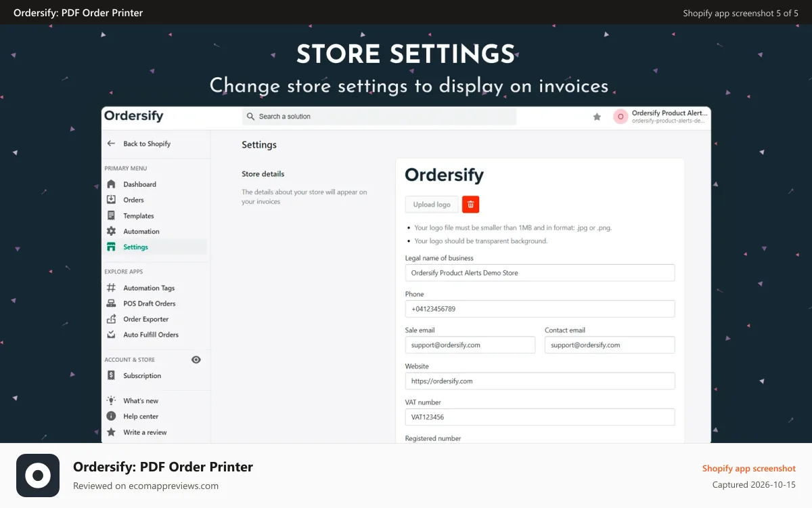Click the Help center info icon

pyautogui.click(x=111, y=416)
